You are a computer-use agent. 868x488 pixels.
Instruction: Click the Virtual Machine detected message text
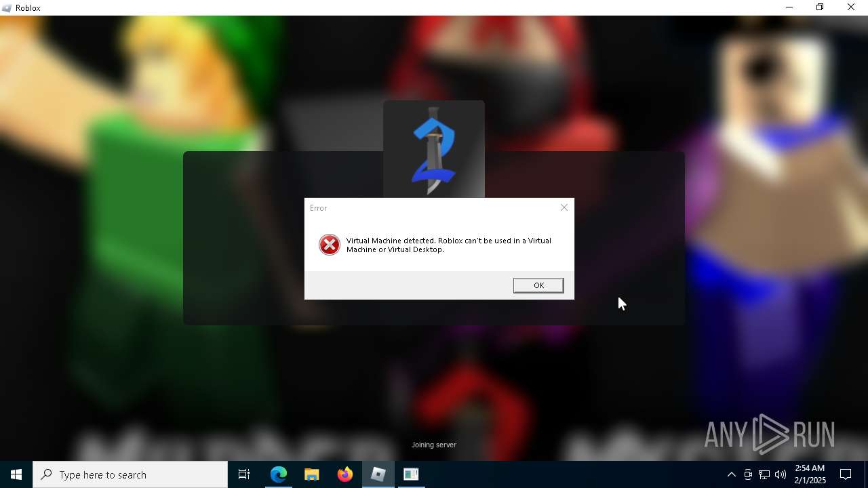click(x=448, y=245)
